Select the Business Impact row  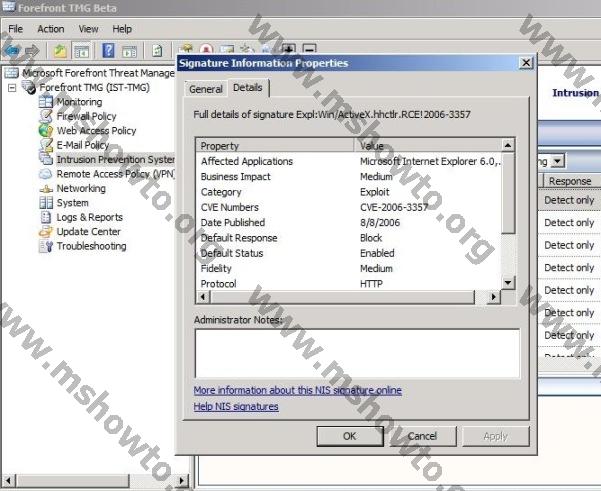[349, 177]
